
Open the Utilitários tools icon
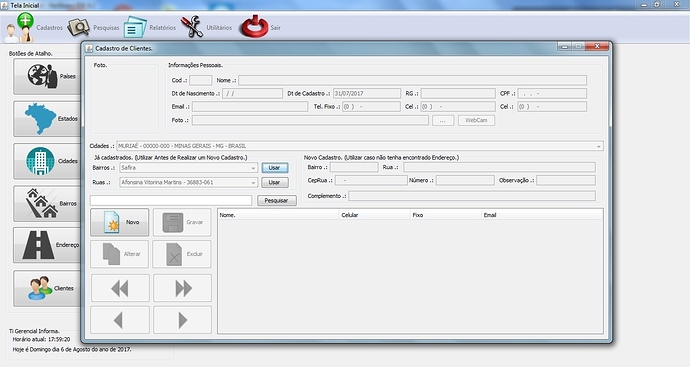pyautogui.click(x=191, y=27)
